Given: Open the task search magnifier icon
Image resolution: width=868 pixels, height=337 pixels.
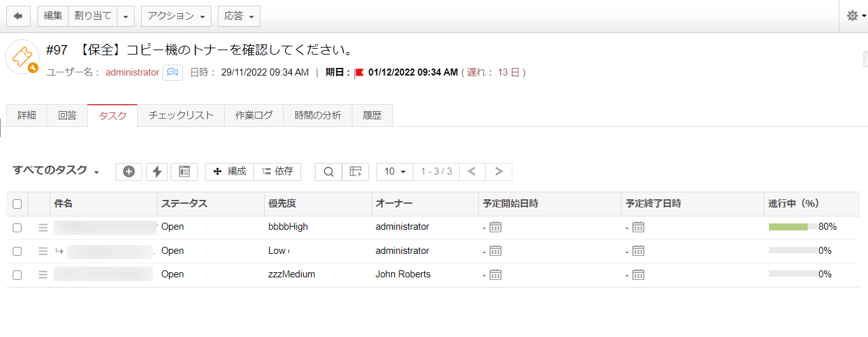Looking at the screenshot, I should point(328,171).
